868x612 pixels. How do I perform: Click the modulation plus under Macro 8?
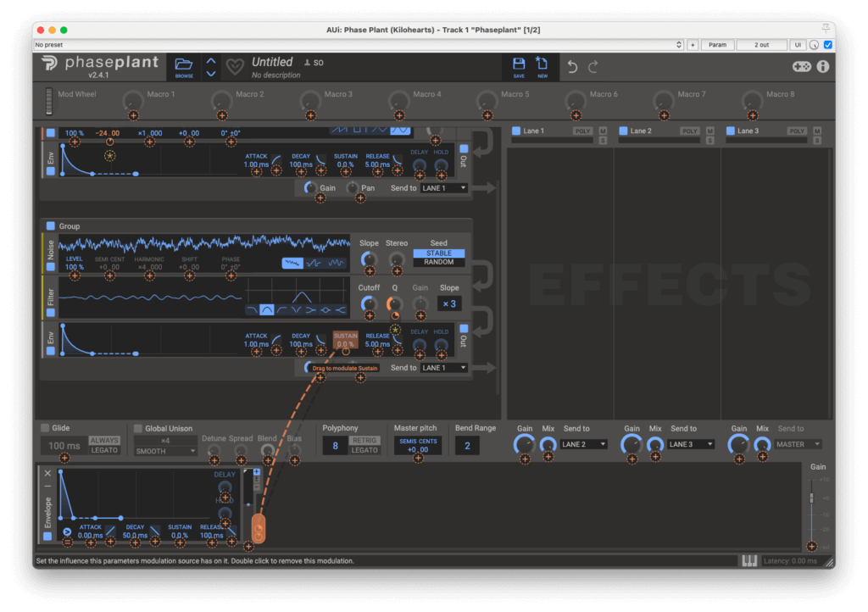pyautogui.click(x=753, y=115)
